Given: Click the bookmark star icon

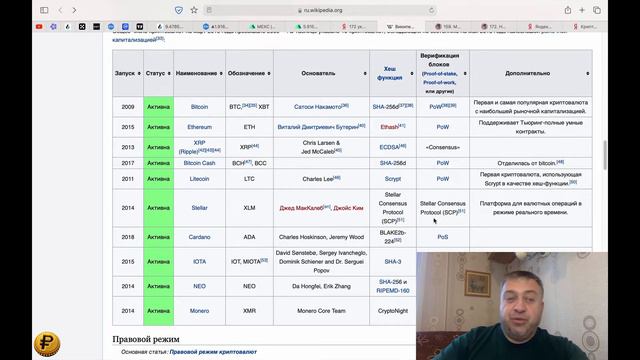Looking at the screenshot, I should point(194,10).
